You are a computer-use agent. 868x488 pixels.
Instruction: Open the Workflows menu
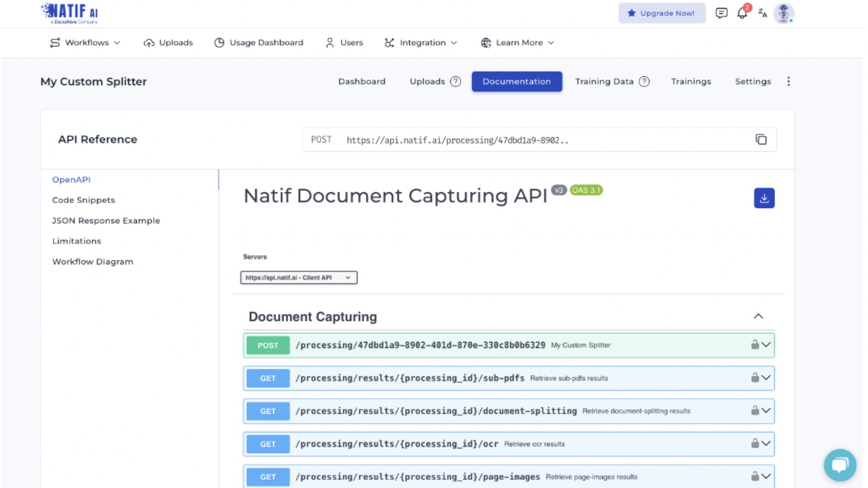(x=85, y=43)
